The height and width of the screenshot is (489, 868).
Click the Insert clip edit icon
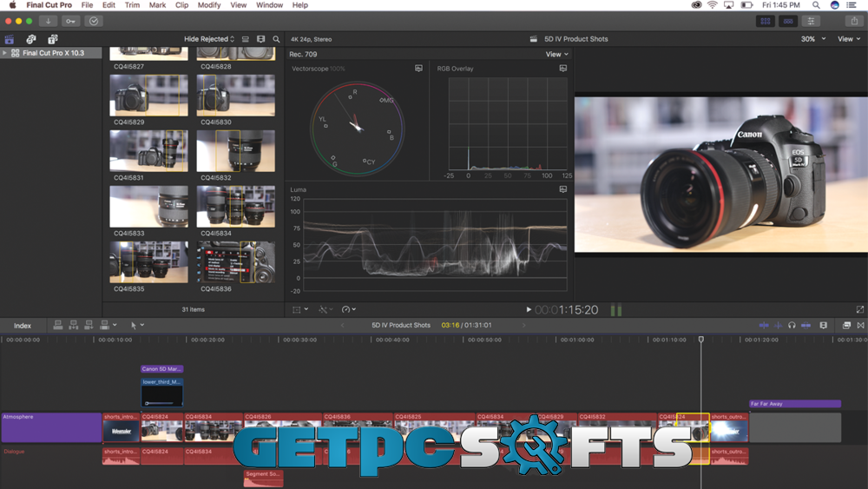[x=73, y=325]
